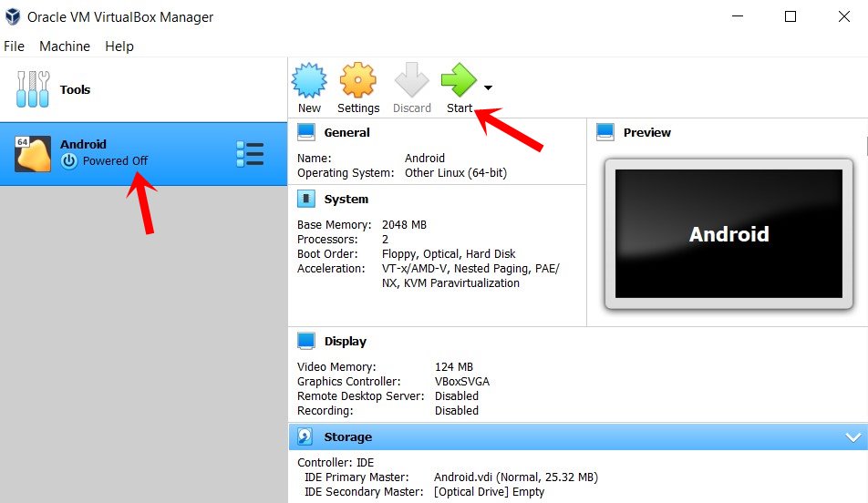
Task: Click the '124 MB' video memory value
Action: pyautogui.click(x=454, y=367)
